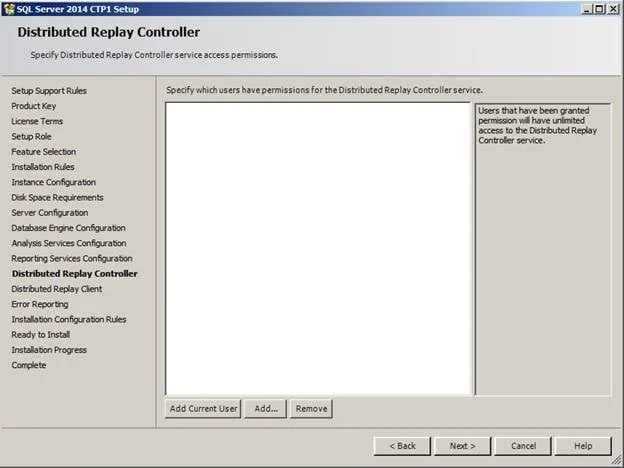Select the Server Configuration step
Image resolution: width=624 pixels, height=468 pixels.
pyautogui.click(x=49, y=213)
